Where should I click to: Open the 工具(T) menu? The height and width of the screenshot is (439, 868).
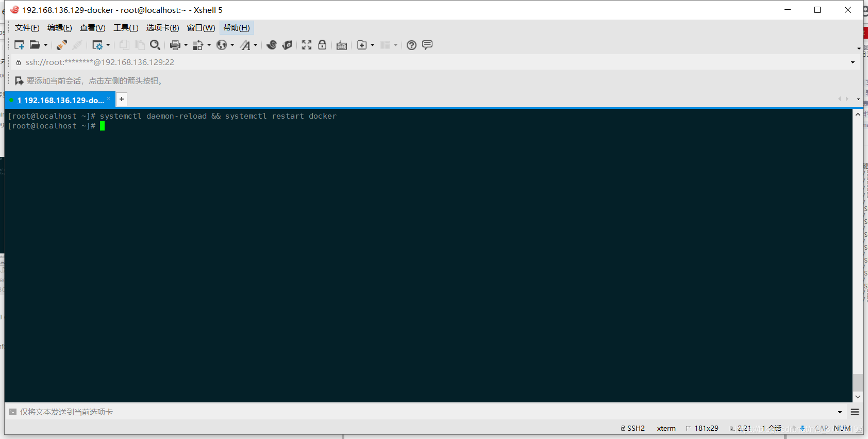tap(126, 28)
